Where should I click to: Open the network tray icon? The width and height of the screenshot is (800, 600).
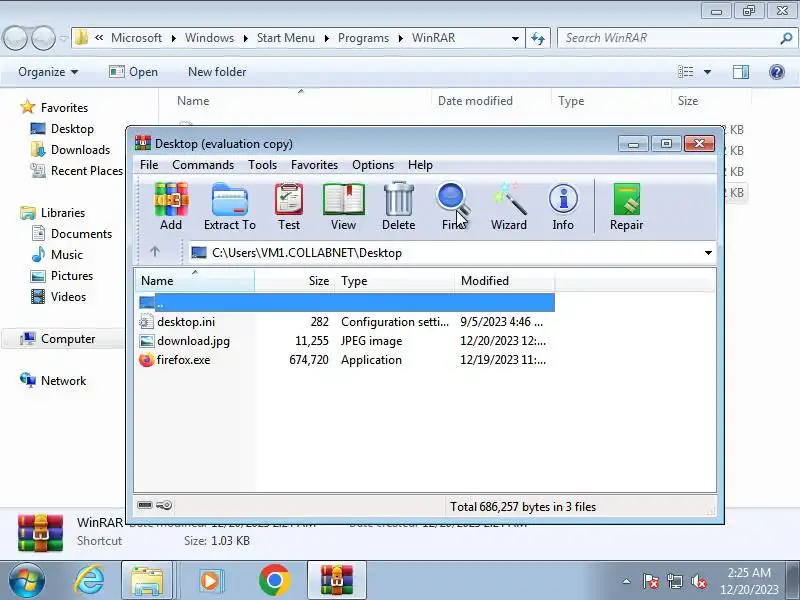click(674, 581)
